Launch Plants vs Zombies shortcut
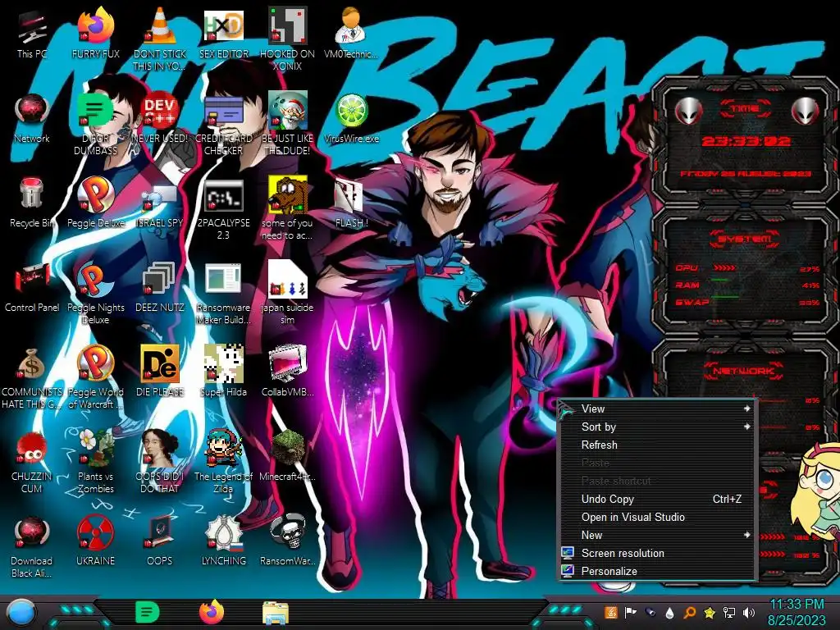 [96, 462]
